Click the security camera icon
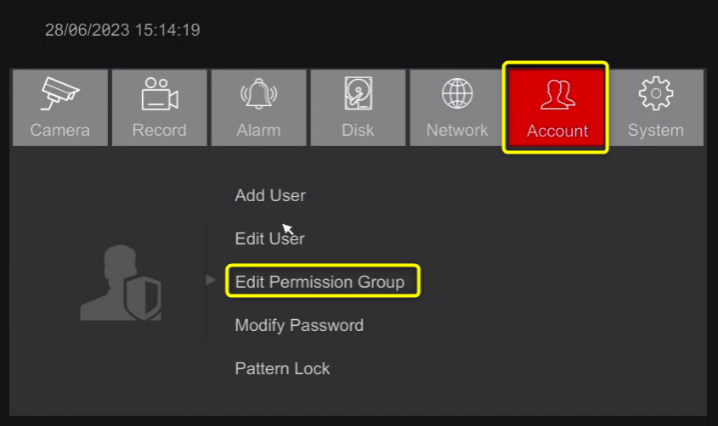 [59, 95]
